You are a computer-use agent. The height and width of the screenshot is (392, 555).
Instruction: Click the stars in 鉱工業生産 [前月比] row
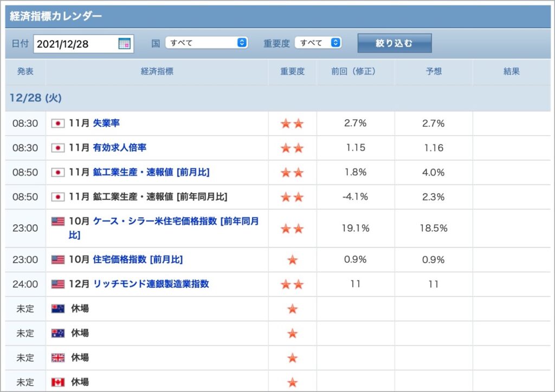(x=292, y=173)
